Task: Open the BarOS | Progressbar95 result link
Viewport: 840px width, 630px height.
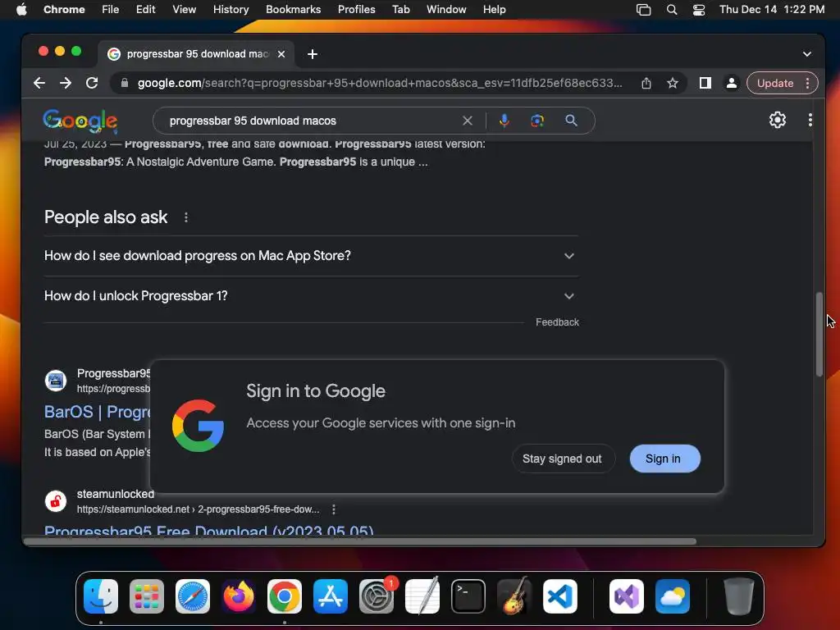Action: pos(98,412)
